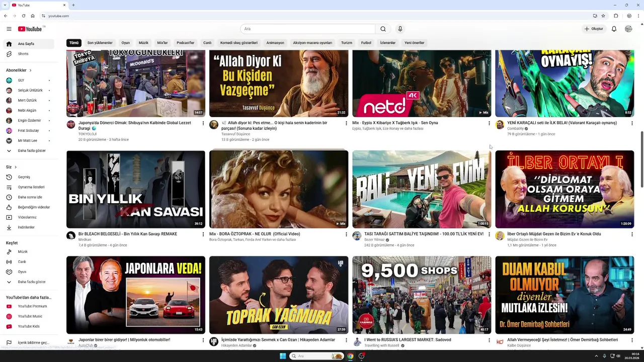Viewport: 644px width, 362px height.
Task: Select the Futbol filter chip
Action: [x=366, y=43]
